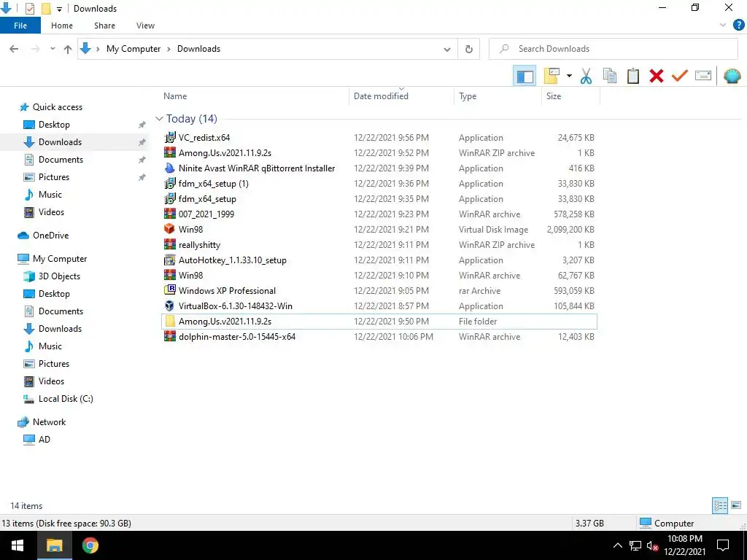Open Classic Shell settings shell icon
Image resolution: width=747 pixels, height=560 pixels.
point(732,76)
